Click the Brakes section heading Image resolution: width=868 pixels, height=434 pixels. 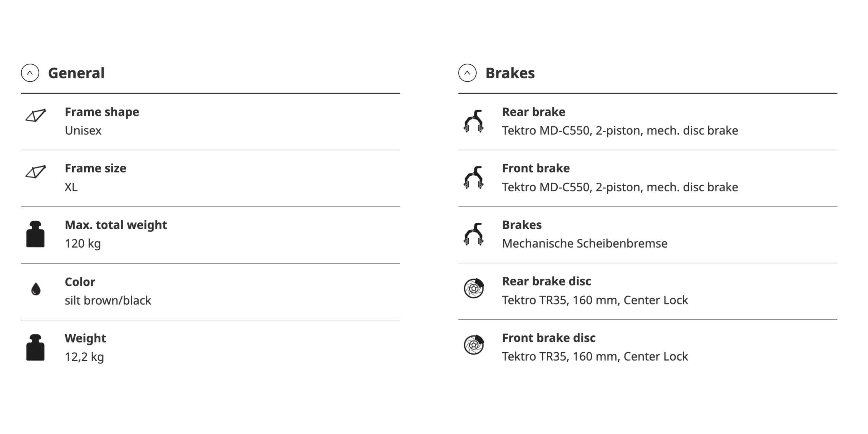pos(510,73)
